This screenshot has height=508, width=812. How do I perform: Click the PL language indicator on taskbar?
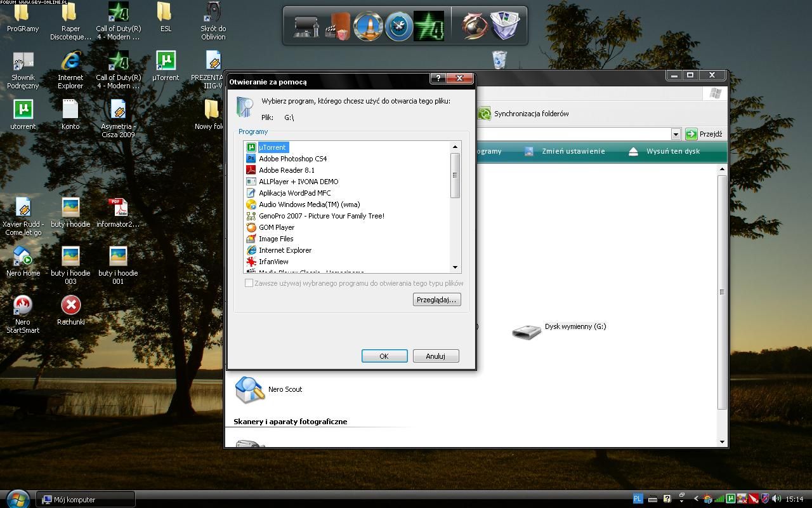pos(638,499)
